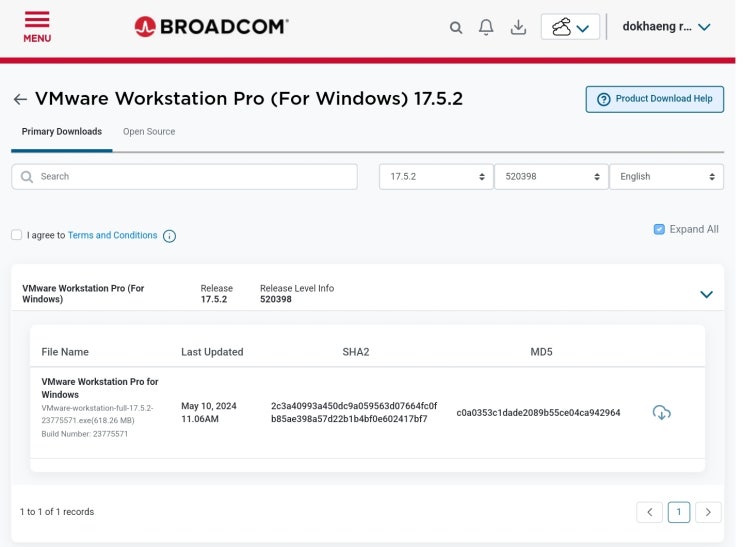This screenshot has height=547, width=743.
Task: Click the cloud download icon for the file
Action: pos(661,413)
